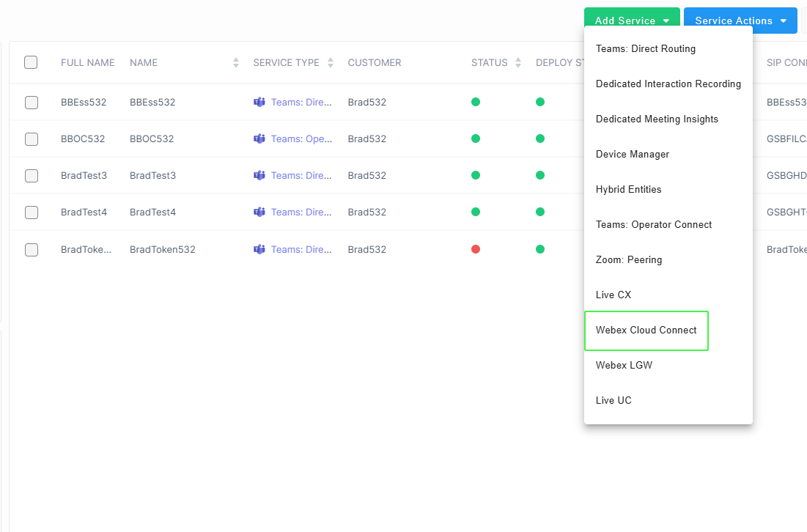Choose Zoom: Peering from the list

[668, 260]
